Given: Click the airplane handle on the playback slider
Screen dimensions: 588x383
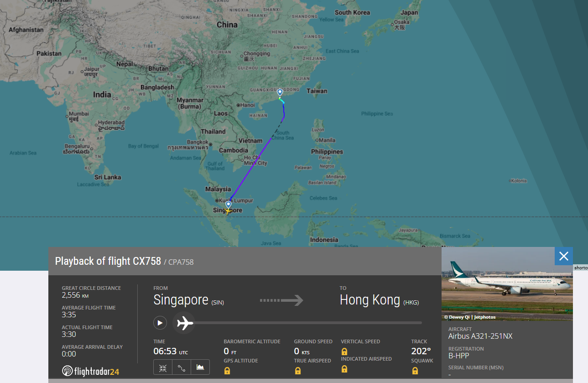Looking at the screenshot, I should click(184, 323).
